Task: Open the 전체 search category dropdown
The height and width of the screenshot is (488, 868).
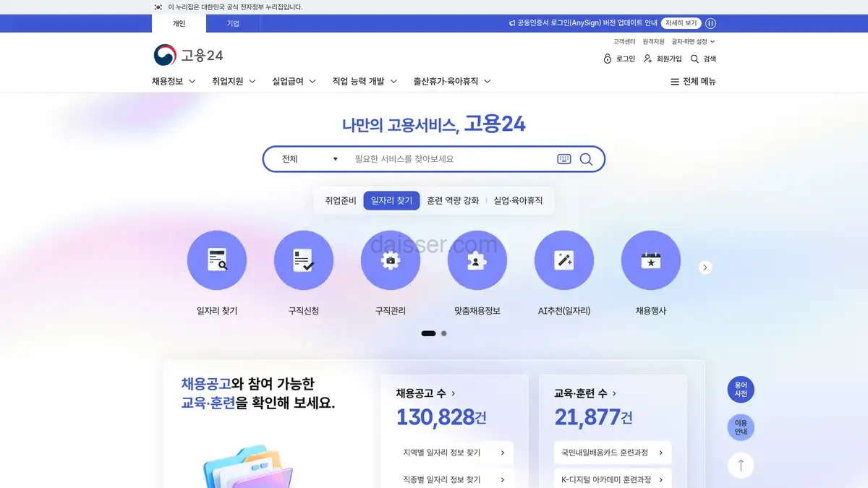Action: 310,159
